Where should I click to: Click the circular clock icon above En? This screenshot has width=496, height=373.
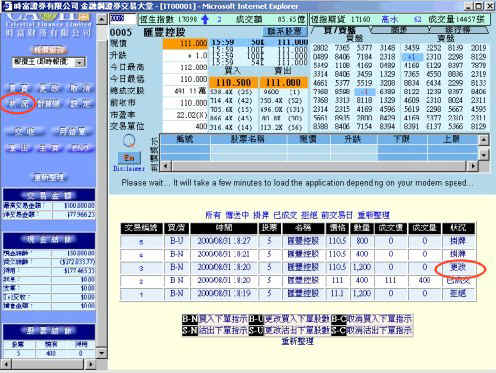click(129, 141)
